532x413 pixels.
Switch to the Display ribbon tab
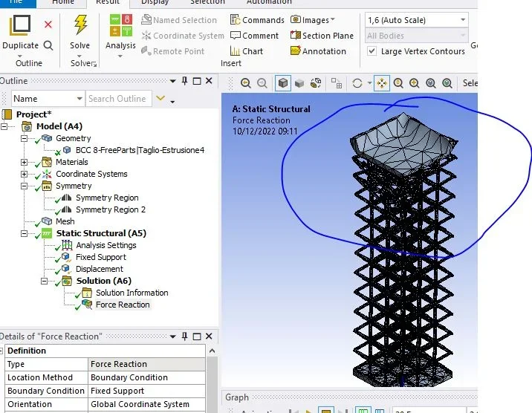[155, 3]
